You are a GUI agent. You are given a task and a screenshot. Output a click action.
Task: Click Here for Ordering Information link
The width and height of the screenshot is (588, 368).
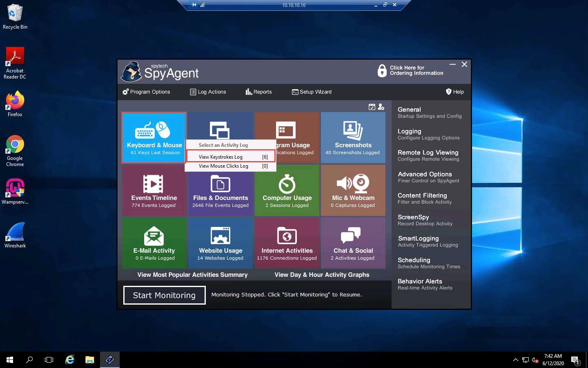pos(416,70)
